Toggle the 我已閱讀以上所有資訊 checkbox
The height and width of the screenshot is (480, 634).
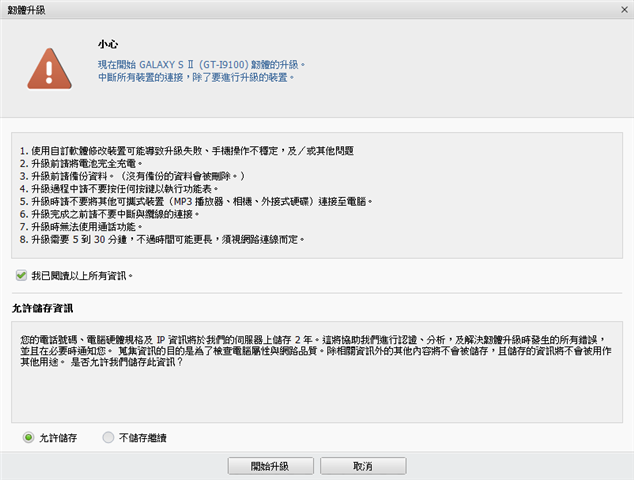pyautogui.click(x=21, y=275)
